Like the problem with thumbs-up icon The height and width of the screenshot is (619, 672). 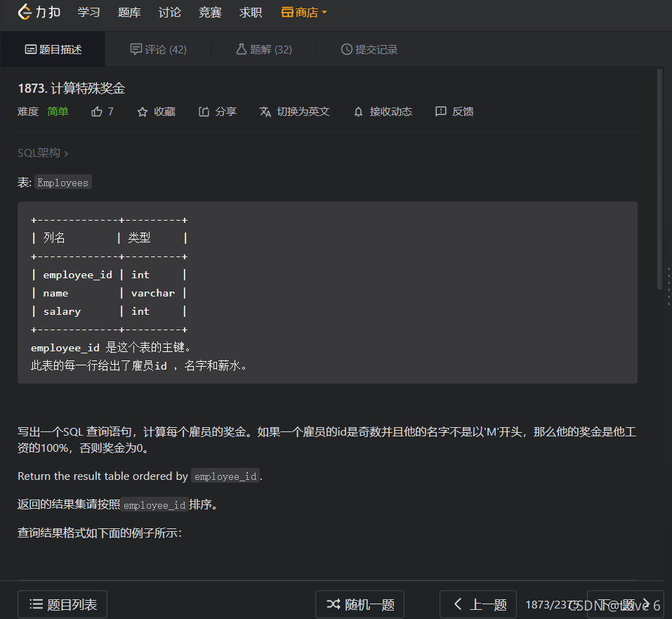[97, 112]
